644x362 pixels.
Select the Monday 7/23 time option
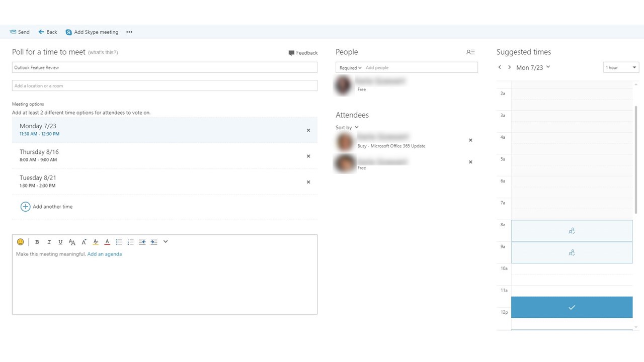click(165, 130)
